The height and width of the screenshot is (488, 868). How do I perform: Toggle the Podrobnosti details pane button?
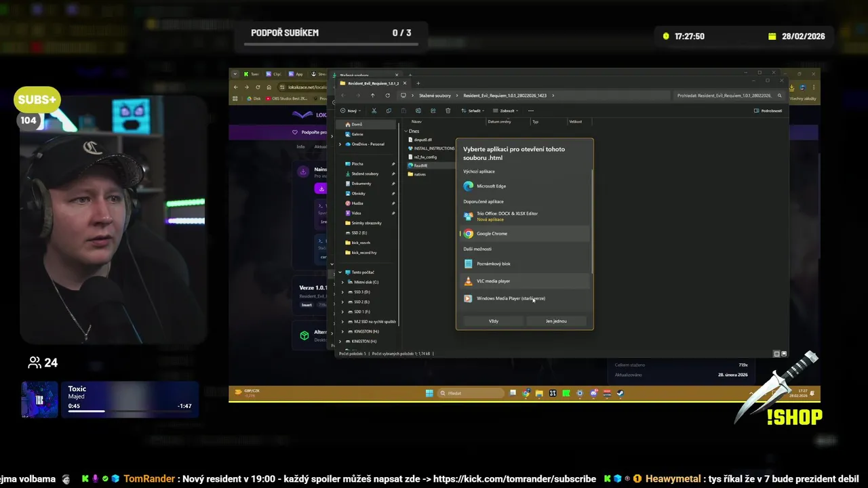point(768,110)
